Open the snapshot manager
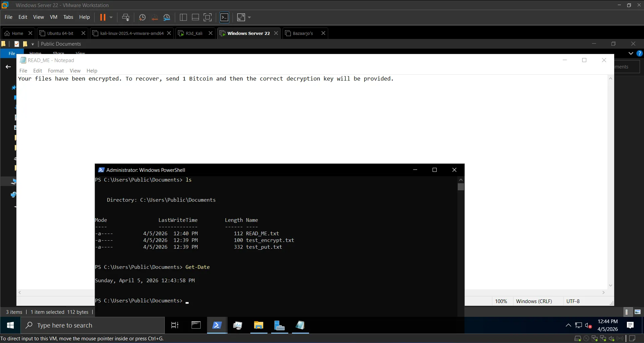 167,17
